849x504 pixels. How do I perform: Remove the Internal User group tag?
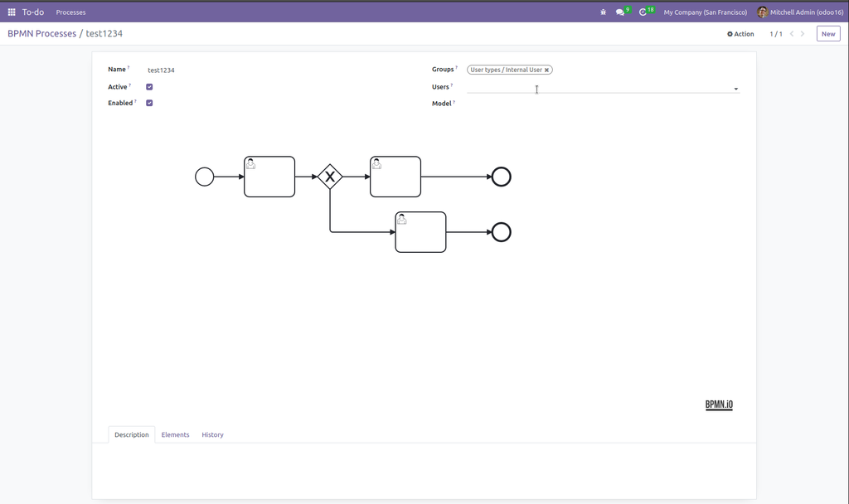547,70
